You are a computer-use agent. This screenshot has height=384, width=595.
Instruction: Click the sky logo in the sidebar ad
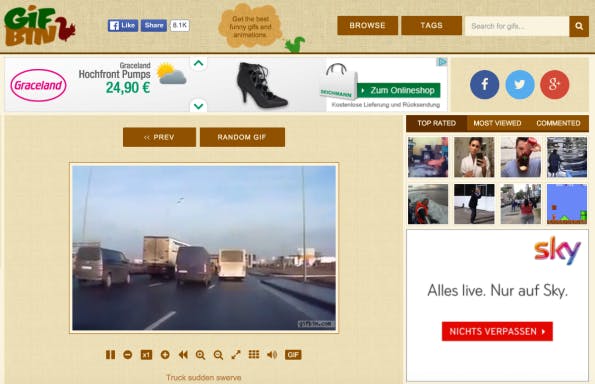coord(557,250)
